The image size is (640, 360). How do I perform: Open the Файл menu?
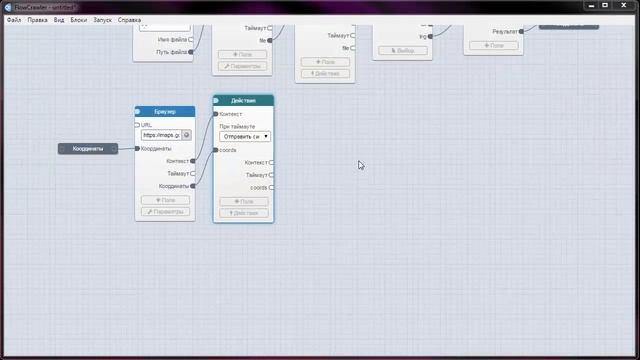pyautogui.click(x=14, y=20)
